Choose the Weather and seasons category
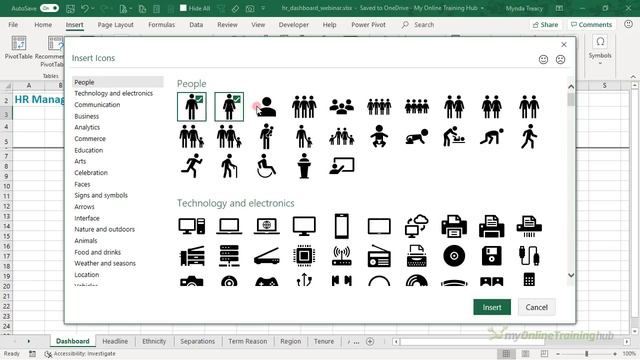The image size is (640, 360). click(105, 263)
